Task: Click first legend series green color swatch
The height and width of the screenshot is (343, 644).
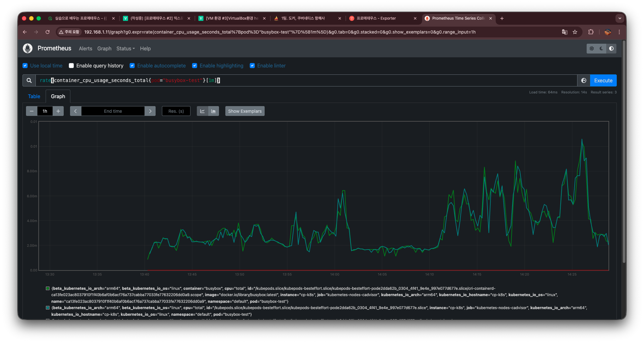Action: pos(48,289)
